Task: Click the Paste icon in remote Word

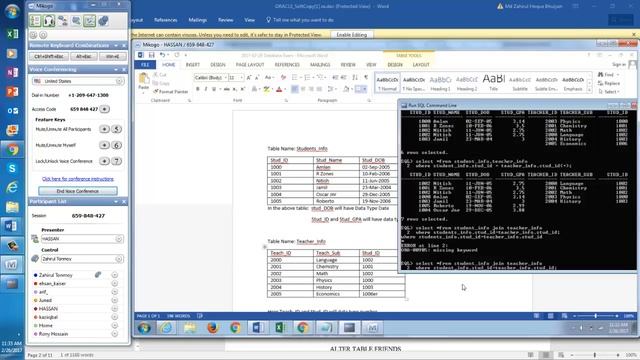Action: [143, 78]
